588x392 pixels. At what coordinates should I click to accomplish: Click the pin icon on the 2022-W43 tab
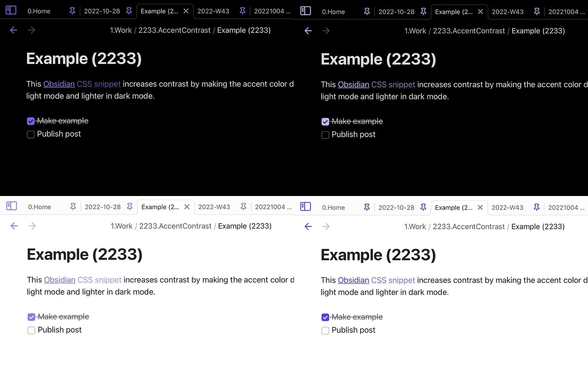click(x=242, y=11)
